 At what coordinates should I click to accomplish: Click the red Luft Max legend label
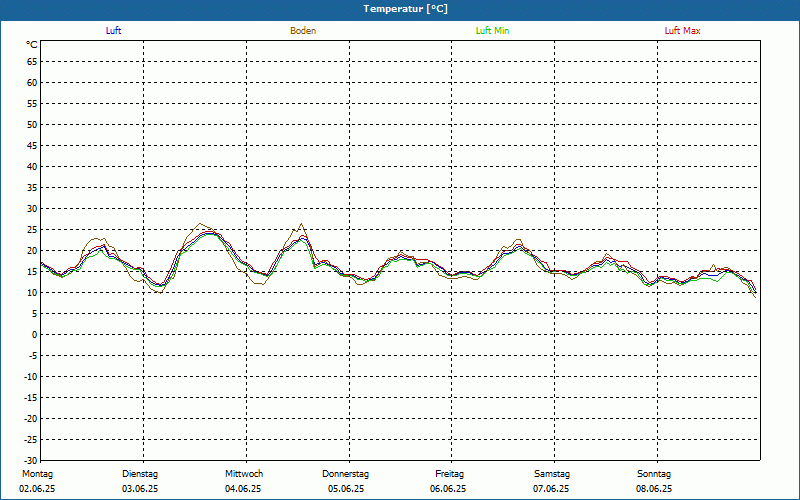coord(682,31)
